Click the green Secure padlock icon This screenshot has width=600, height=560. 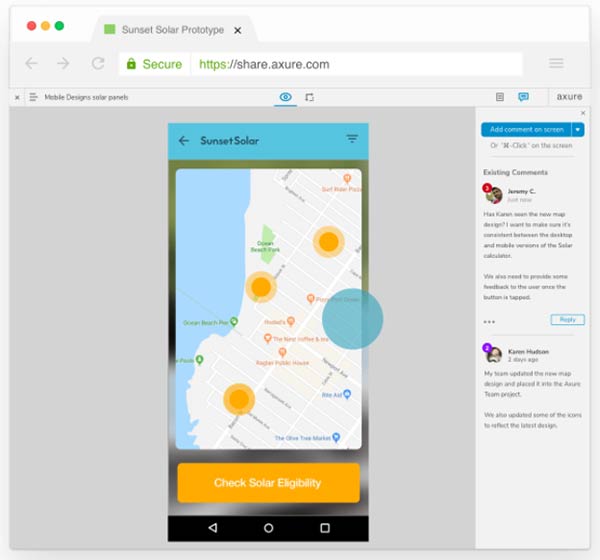[131, 64]
